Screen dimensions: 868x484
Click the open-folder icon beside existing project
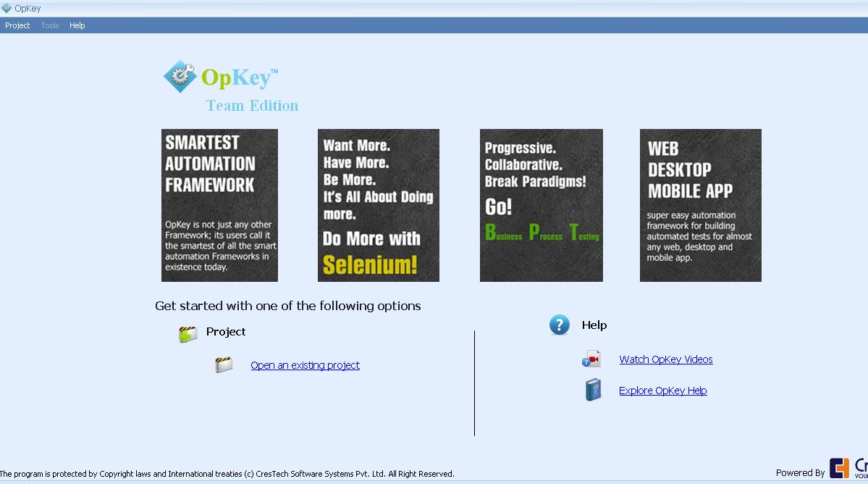(224, 364)
